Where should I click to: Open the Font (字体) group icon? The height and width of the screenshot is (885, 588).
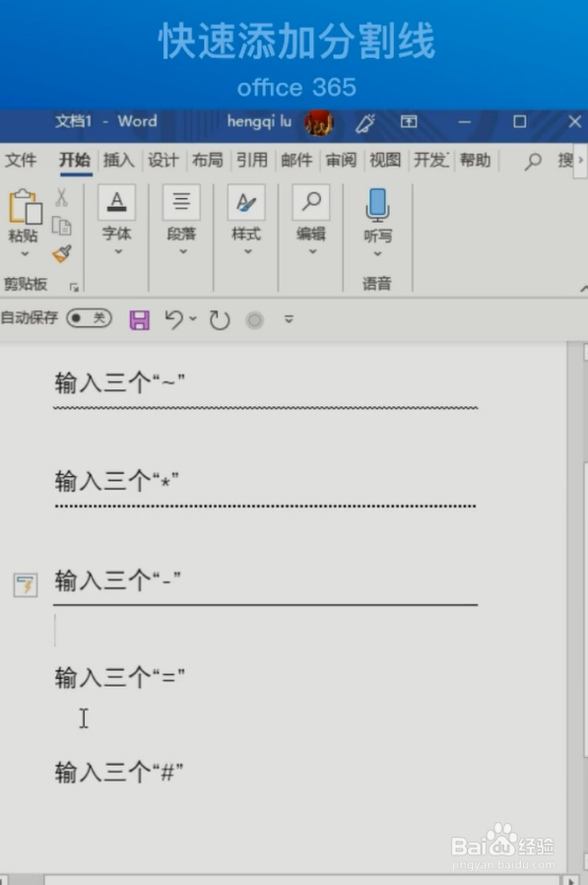(x=117, y=202)
